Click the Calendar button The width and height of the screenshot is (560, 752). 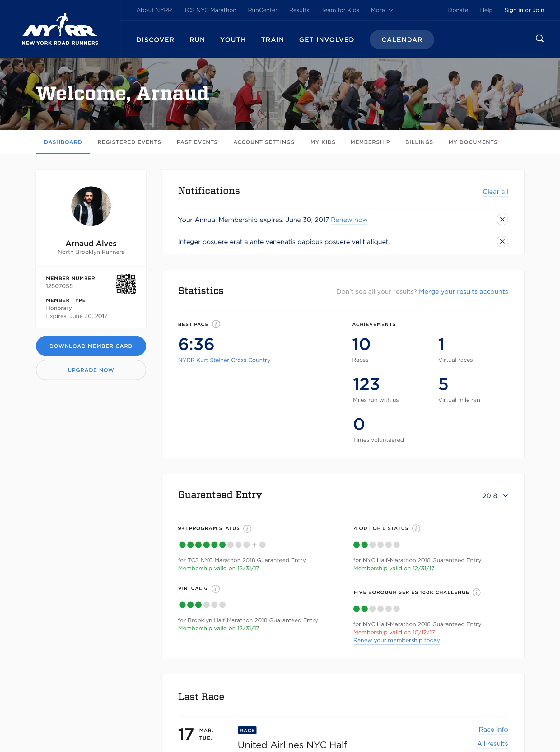click(x=402, y=39)
